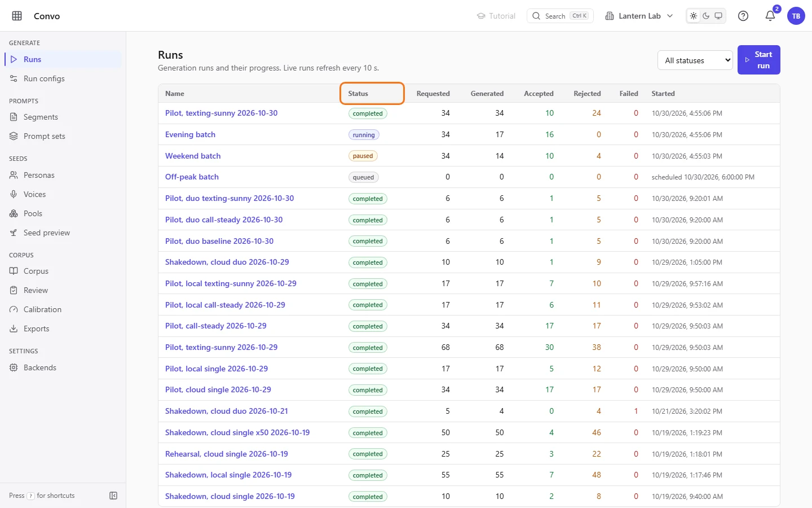
Task: Click the TB user avatar
Action: [x=796, y=16]
